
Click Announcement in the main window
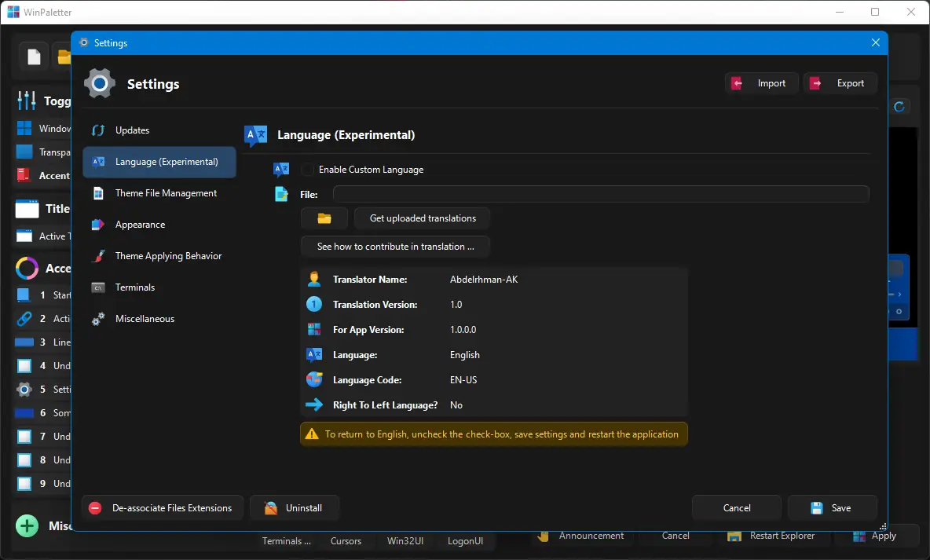pos(581,536)
